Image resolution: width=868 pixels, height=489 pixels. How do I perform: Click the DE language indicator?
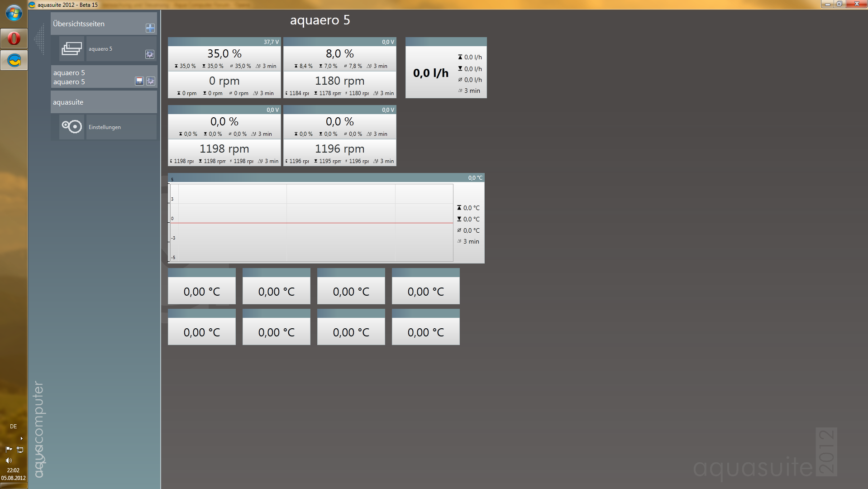(13, 427)
